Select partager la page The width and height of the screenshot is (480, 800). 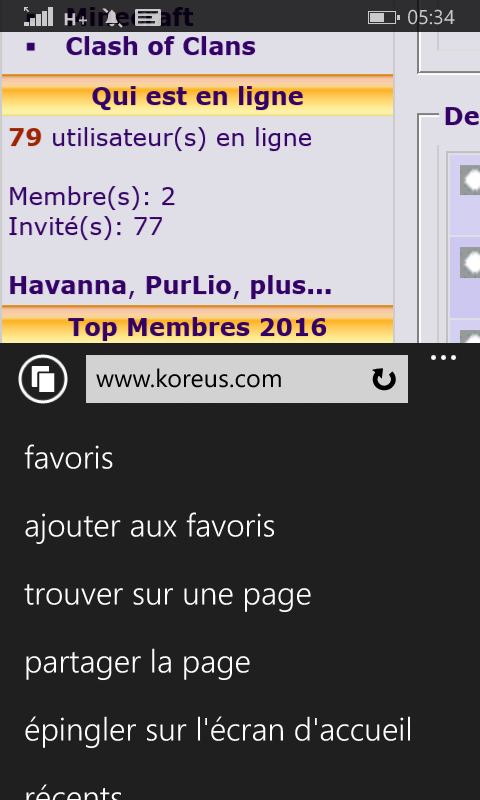138,663
